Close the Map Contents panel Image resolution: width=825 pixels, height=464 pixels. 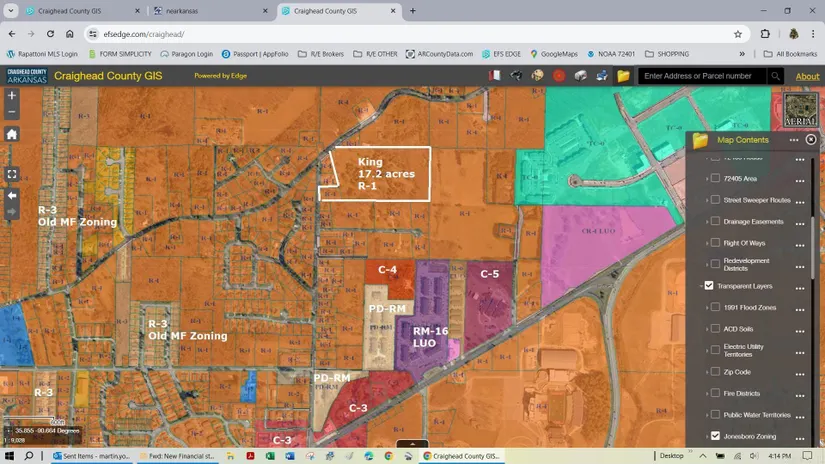811,140
